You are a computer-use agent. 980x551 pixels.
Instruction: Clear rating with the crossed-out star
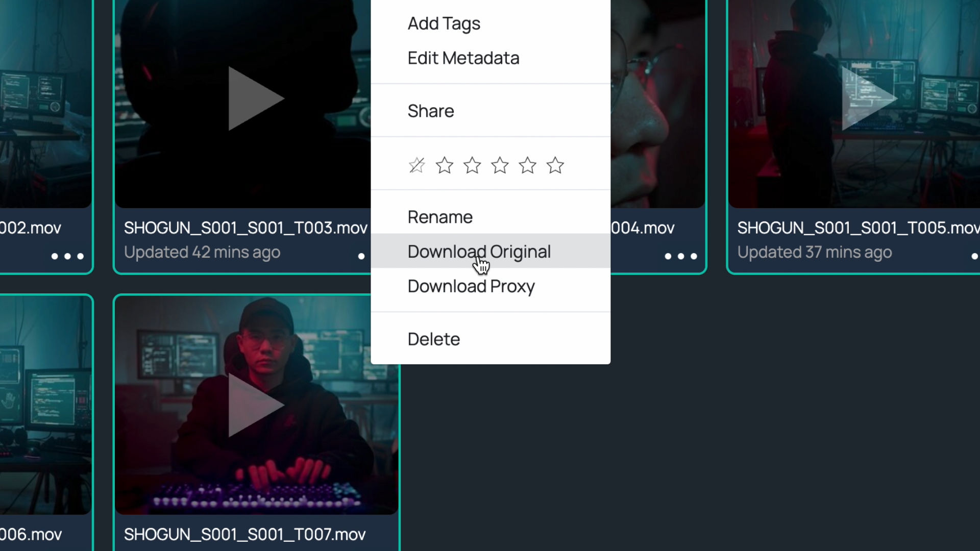[416, 165]
